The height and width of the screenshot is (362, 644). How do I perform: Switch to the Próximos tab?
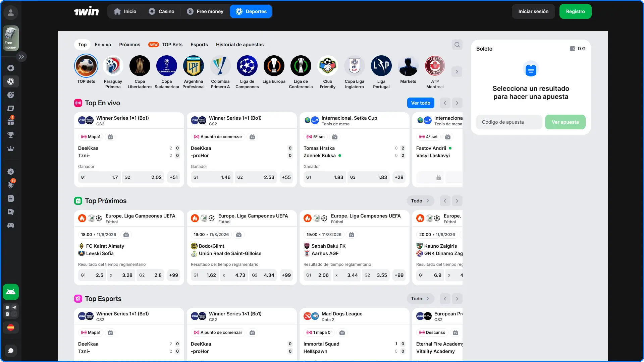click(129, 45)
